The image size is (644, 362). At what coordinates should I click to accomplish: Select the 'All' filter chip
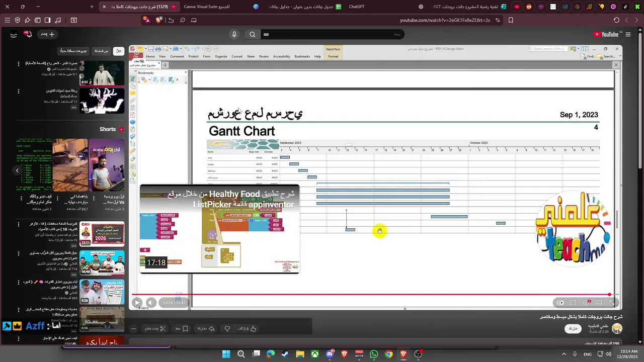[x=119, y=51]
